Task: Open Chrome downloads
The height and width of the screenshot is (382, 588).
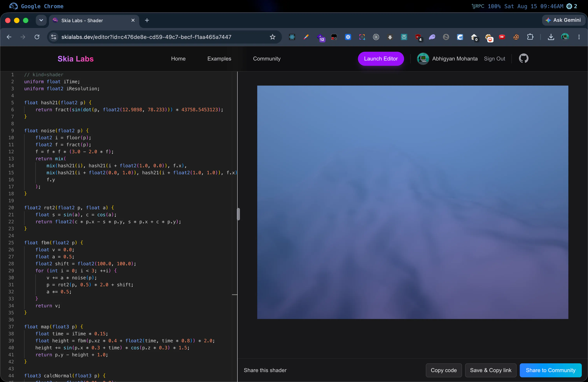Action: pos(551,37)
